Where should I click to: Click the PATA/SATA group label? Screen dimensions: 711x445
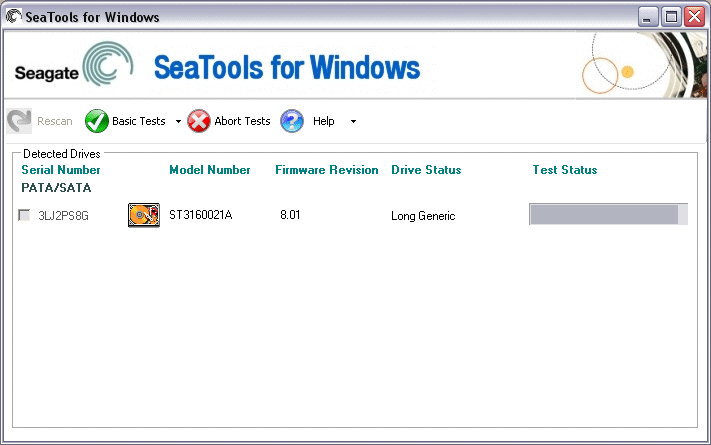tap(56, 187)
